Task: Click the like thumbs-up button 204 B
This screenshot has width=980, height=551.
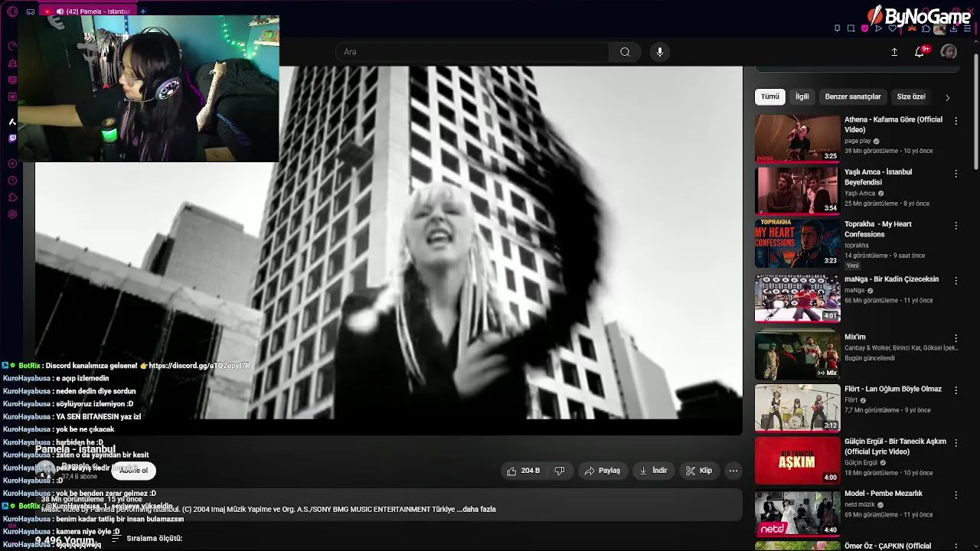Action: click(523, 471)
